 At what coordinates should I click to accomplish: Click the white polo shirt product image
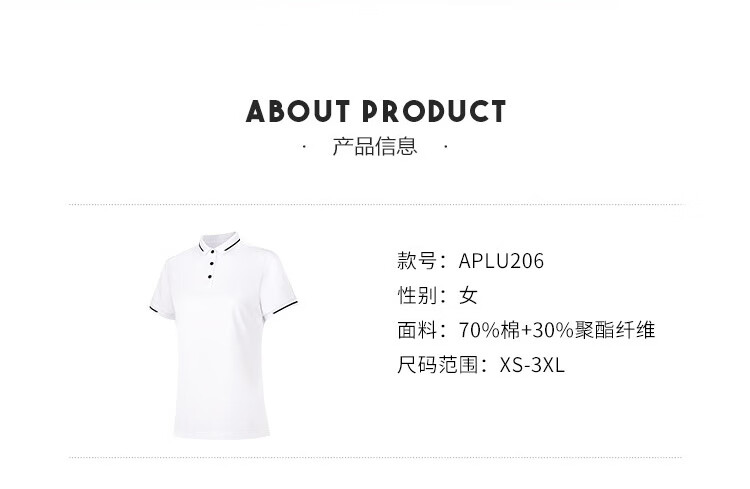click(x=222, y=335)
